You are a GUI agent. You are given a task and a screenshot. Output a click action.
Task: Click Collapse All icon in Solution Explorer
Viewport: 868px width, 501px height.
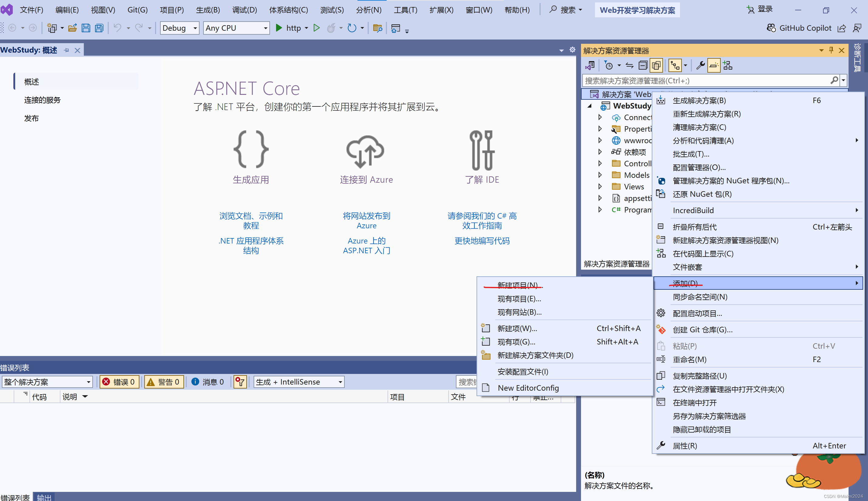(643, 65)
